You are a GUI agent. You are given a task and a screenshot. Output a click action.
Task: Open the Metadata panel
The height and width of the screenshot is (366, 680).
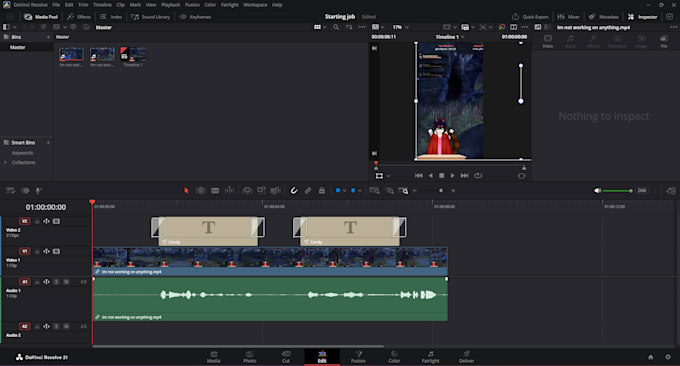click(604, 17)
